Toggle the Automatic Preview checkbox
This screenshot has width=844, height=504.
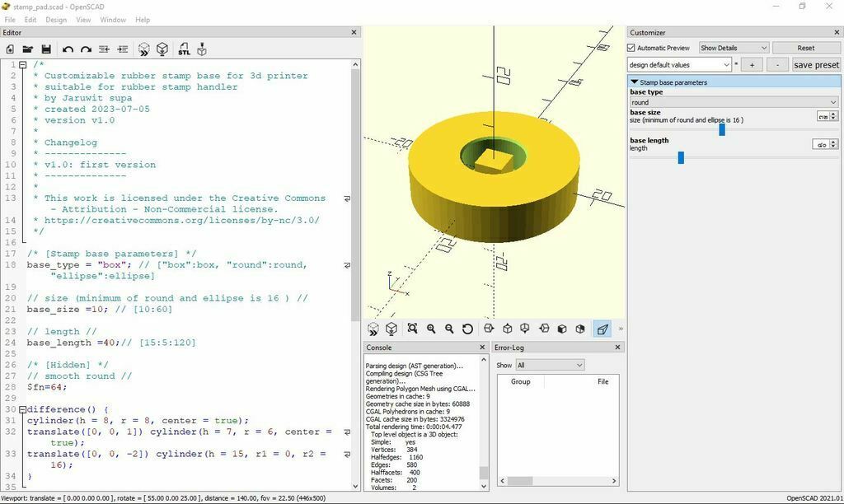click(632, 48)
